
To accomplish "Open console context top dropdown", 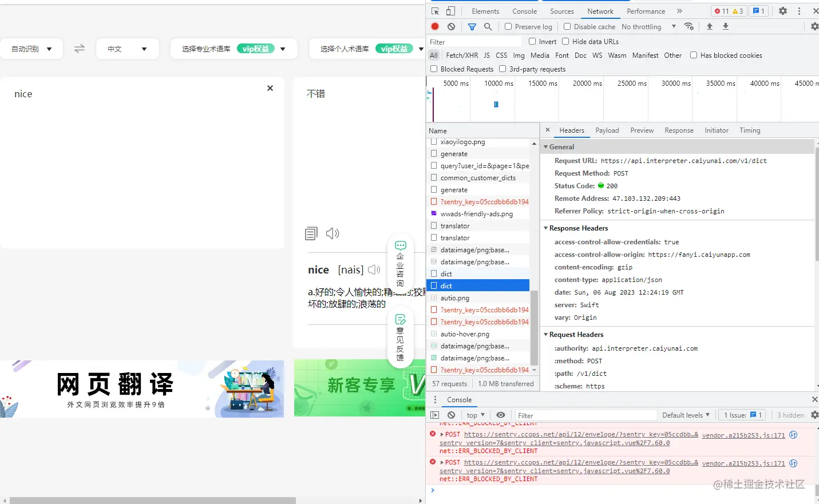I will (476, 415).
